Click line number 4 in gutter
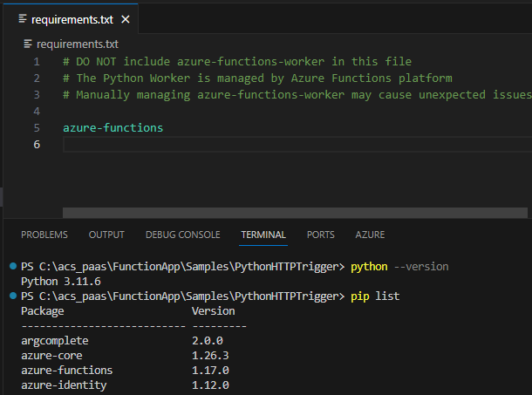This screenshot has width=532, height=395. click(37, 112)
